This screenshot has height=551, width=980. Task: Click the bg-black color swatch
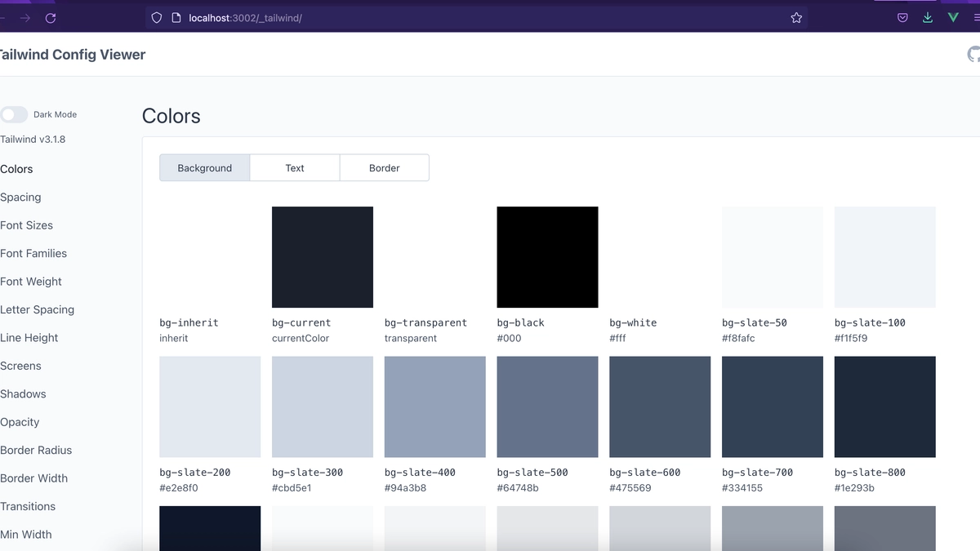coord(547,256)
